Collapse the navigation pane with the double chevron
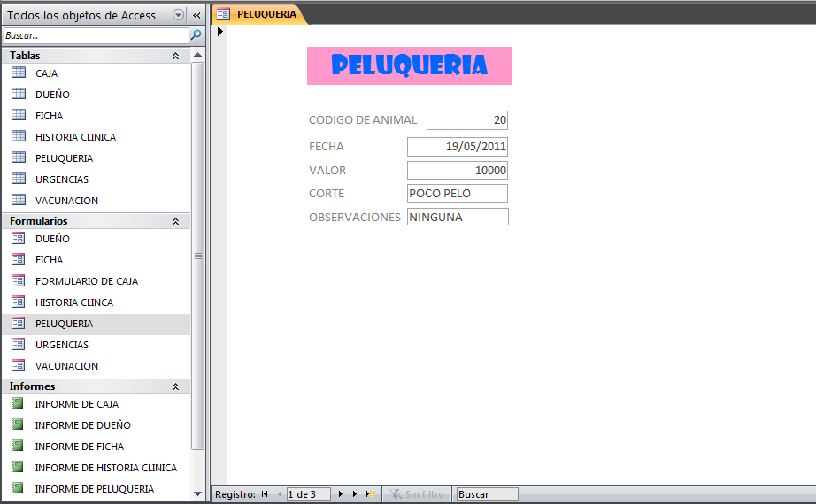The width and height of the screenshot is (816, 504). (x=196, y=15)
